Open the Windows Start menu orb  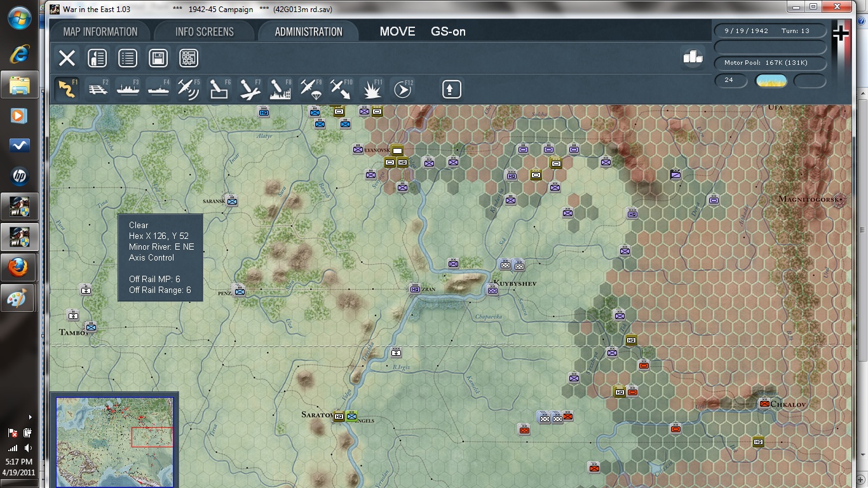20,18
